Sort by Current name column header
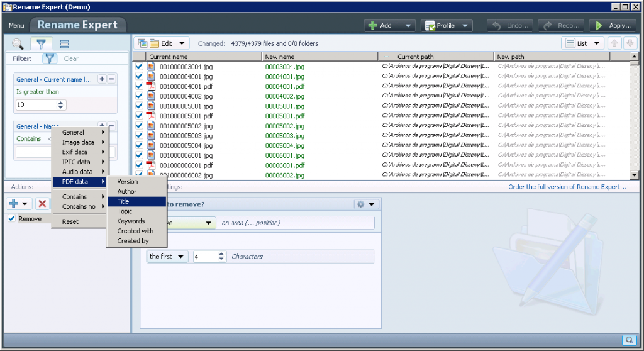 [x=204, y=57]
